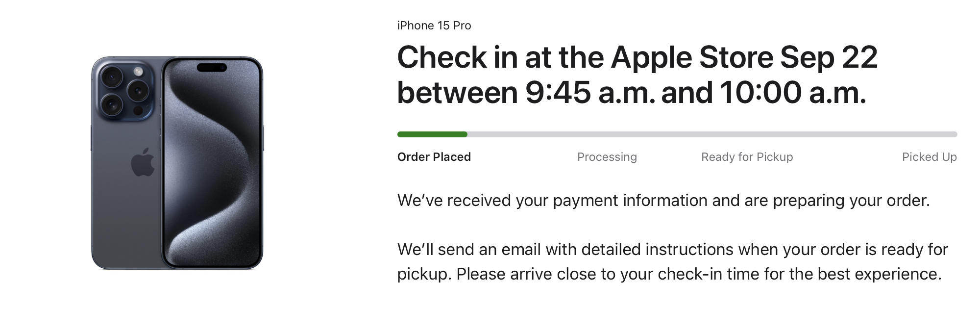980x309 pixels.
Task: Select the Order Placed status step
Action: coord(434,157)
